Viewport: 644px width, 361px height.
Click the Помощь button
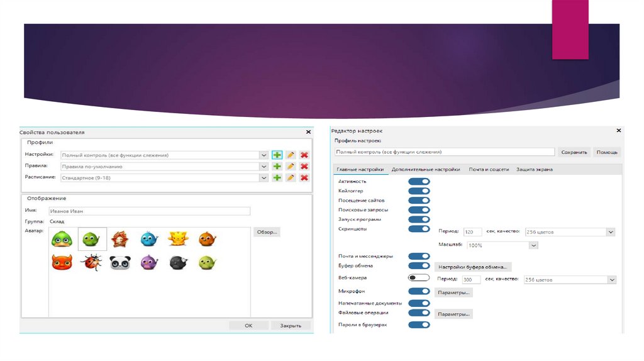point(607,152)
